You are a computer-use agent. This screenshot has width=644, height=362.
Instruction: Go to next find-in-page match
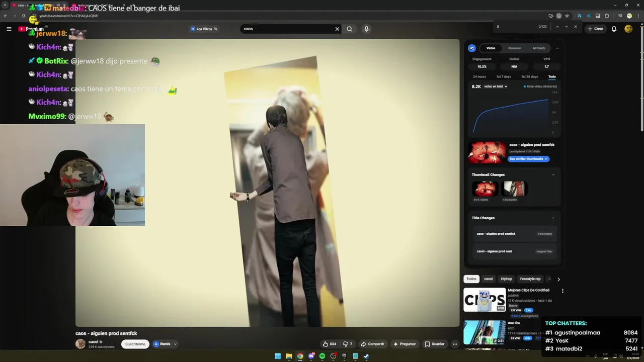566,27
